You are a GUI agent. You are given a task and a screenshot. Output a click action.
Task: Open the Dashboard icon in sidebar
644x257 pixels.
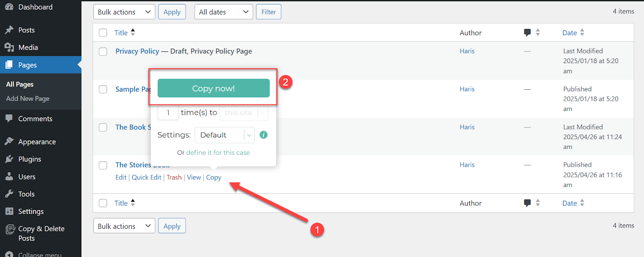(9, 7)
